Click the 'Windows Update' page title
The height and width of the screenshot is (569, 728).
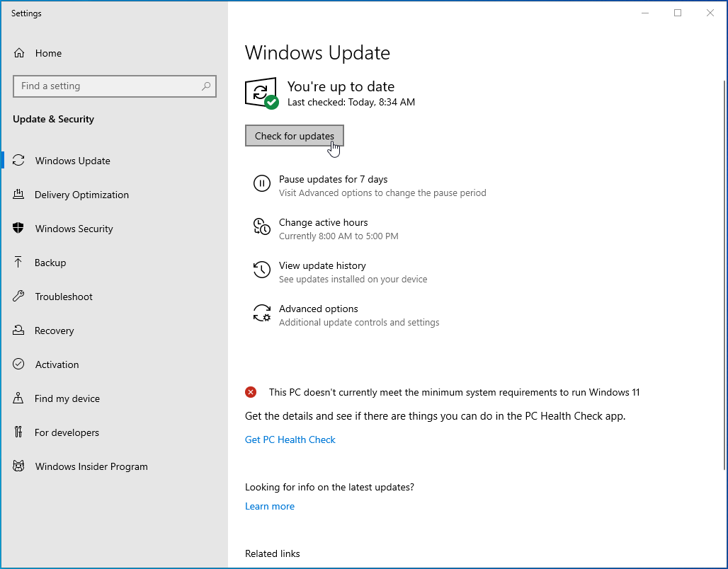coord(317,52)
